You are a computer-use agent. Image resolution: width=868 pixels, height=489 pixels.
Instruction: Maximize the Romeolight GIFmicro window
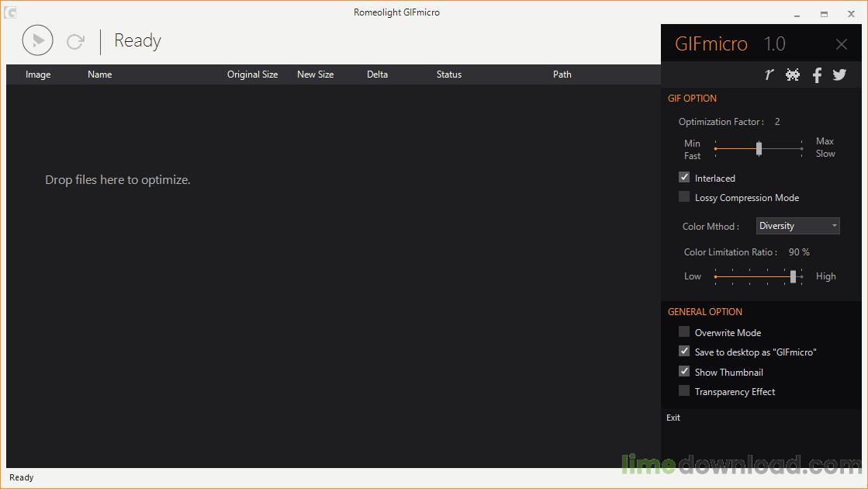coord(825,15)
